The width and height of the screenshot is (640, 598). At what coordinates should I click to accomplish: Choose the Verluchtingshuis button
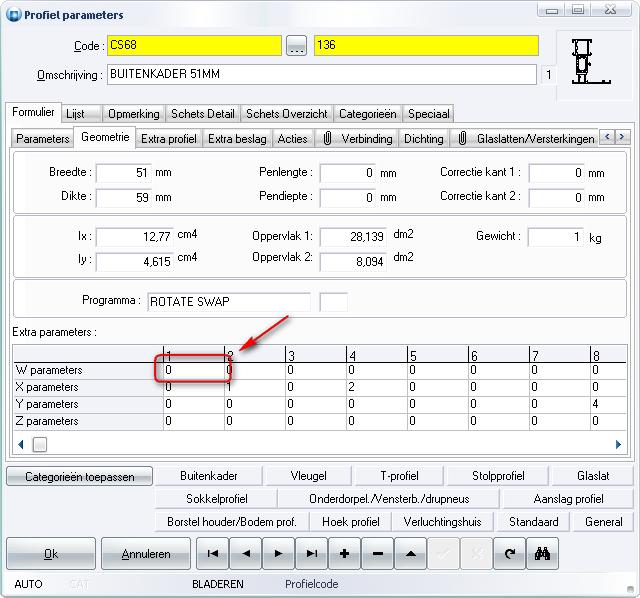pyautogui.click(x=442, y=522)
